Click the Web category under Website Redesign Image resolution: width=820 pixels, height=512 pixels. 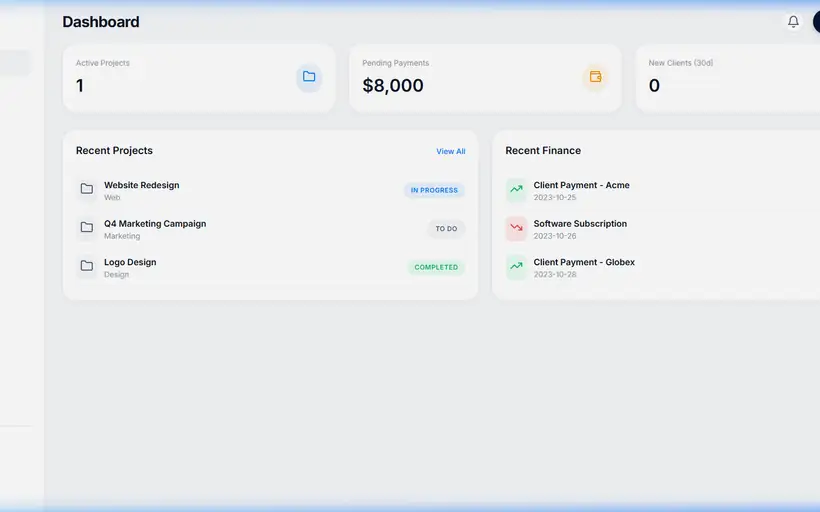(112, 197)
